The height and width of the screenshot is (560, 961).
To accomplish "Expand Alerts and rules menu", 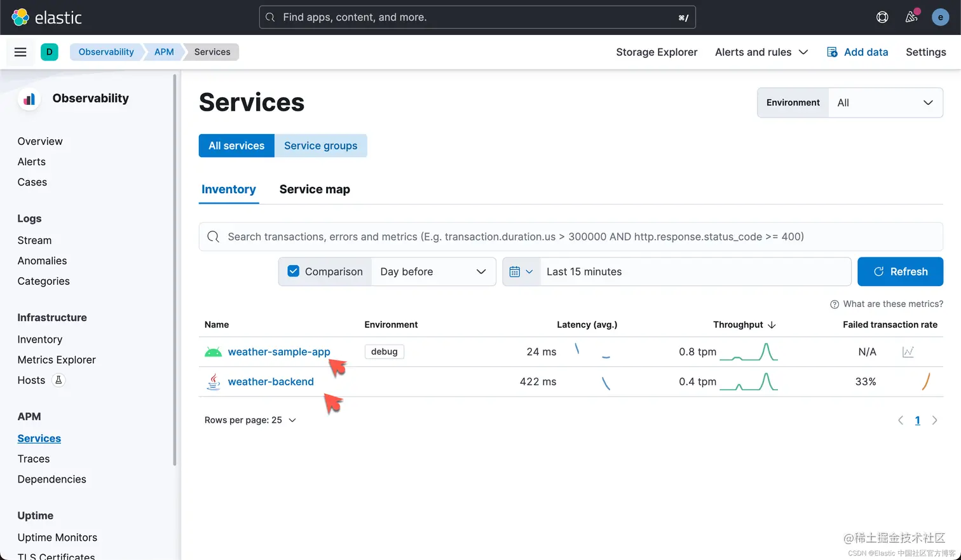I will coord(761,52).
